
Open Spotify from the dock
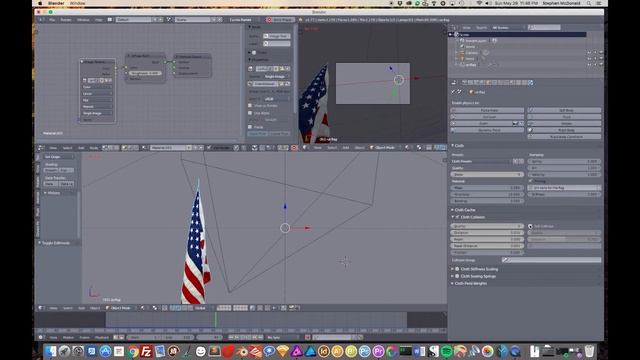point(447,351)
